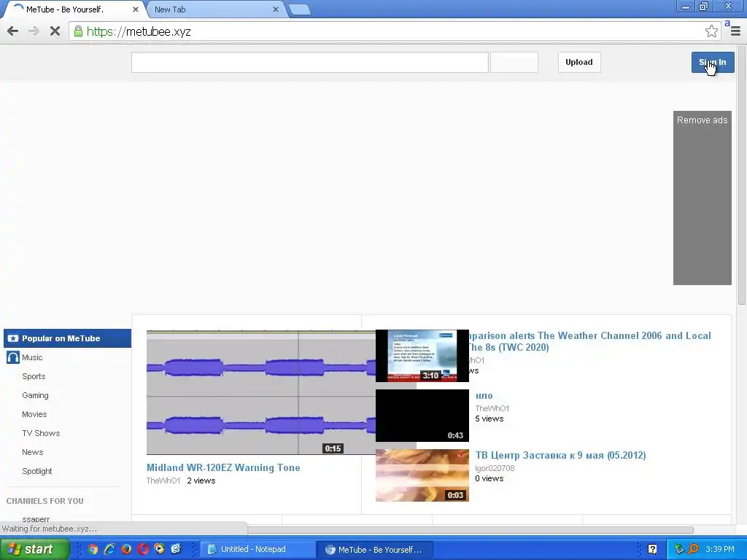Click the magnifier icon in the system tray
The width and height of the screenshot is (747, 560).
coord(693,550)
